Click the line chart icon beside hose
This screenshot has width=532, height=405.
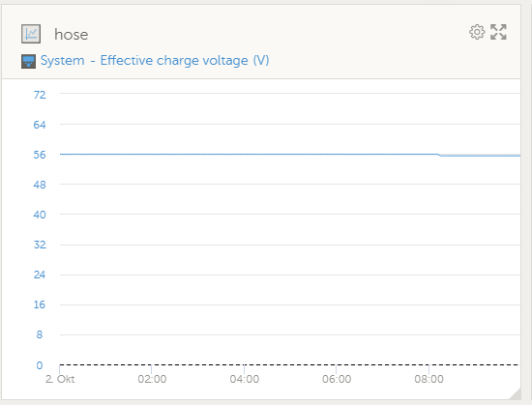tap(31, 34)
